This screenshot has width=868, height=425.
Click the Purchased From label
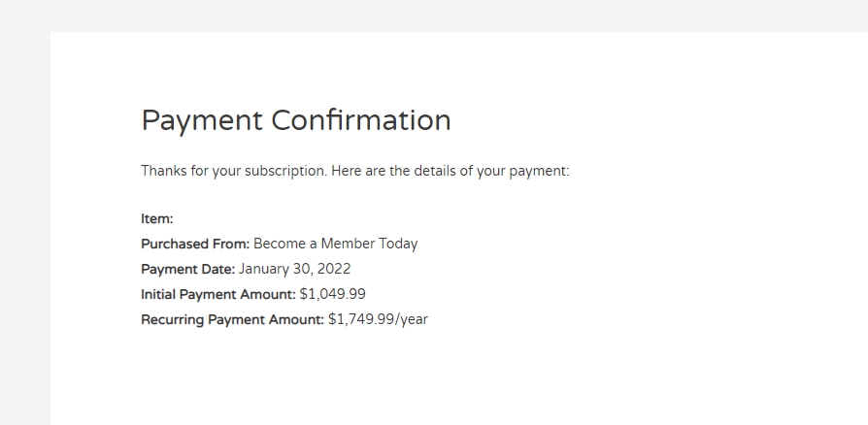(195, 244)
